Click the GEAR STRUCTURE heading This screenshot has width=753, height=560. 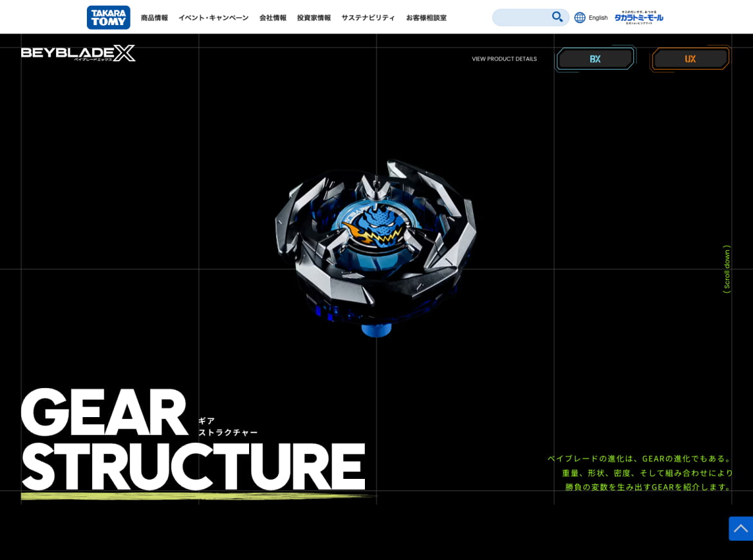193,439
